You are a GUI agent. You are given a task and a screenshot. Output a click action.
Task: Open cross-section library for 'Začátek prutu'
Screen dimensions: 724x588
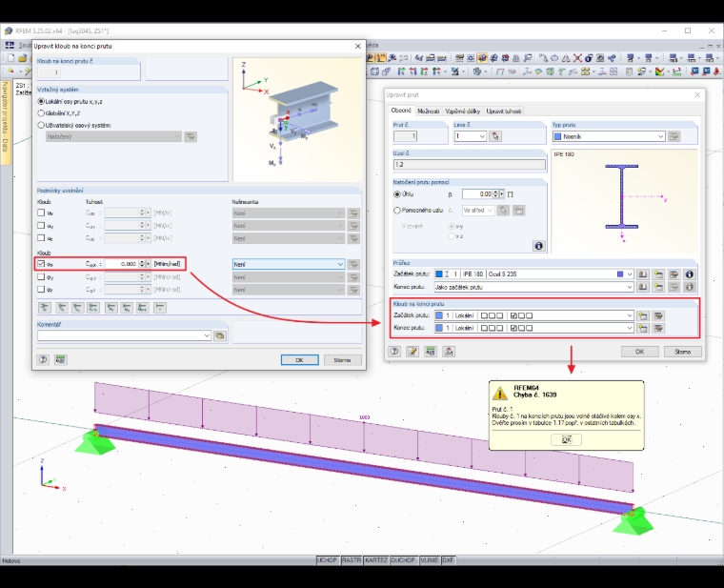[x=642, y=274]
